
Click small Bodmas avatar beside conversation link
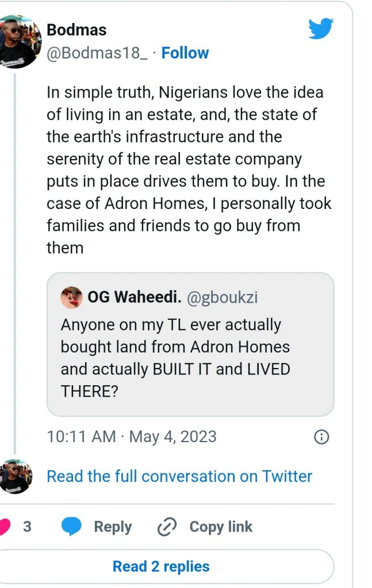16,476
